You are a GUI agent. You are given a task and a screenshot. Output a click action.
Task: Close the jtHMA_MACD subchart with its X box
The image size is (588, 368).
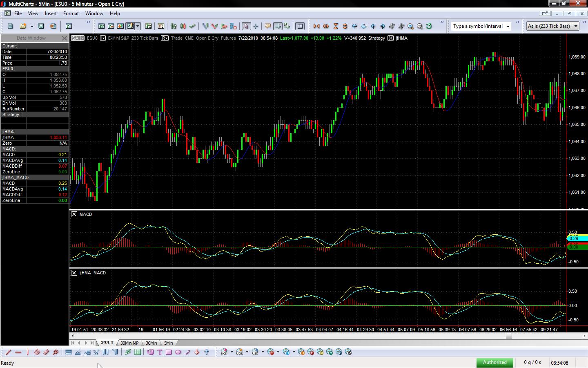click(74, 273)
